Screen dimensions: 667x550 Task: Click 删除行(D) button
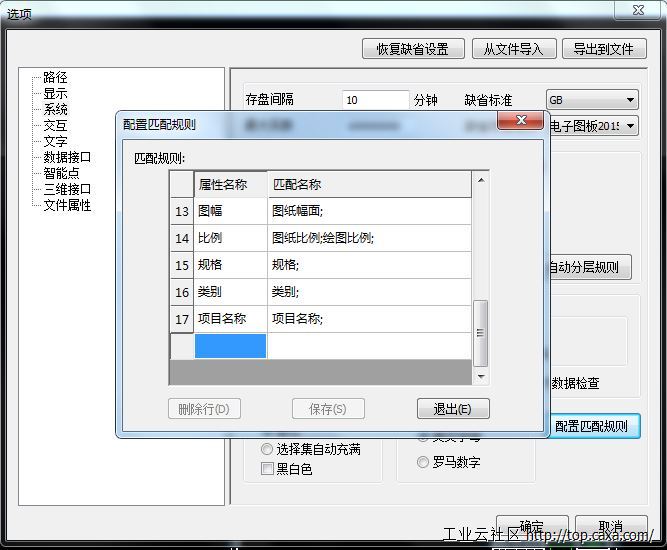204,409
